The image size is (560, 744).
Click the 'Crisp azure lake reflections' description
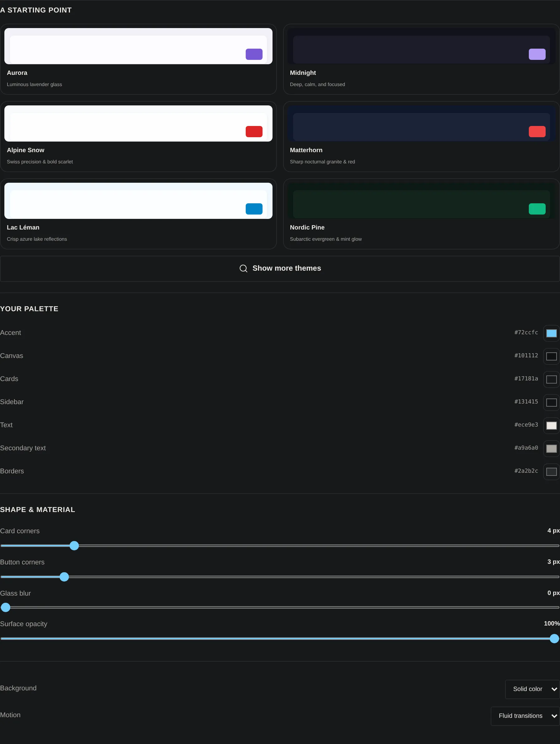click(37, 239)
